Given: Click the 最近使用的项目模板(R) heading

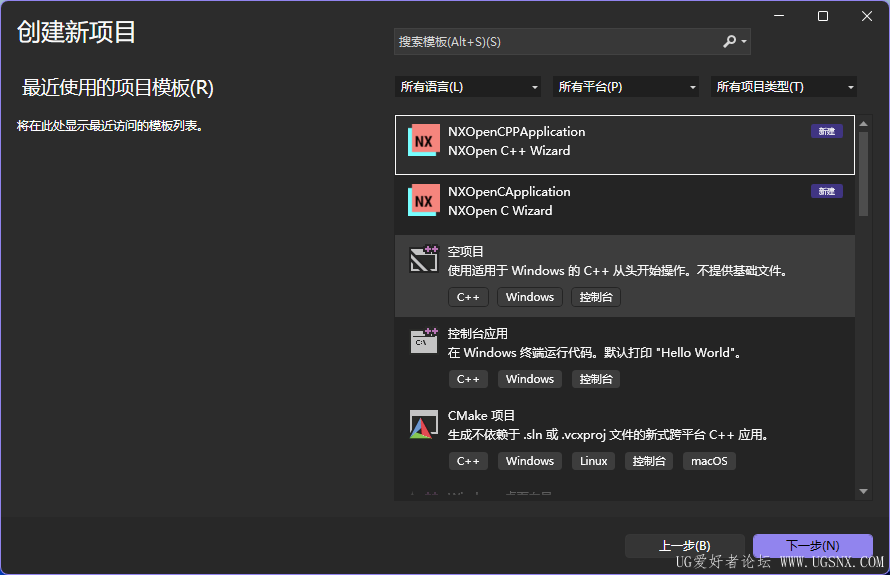Looking at the screenshot, I should point(117,88).
